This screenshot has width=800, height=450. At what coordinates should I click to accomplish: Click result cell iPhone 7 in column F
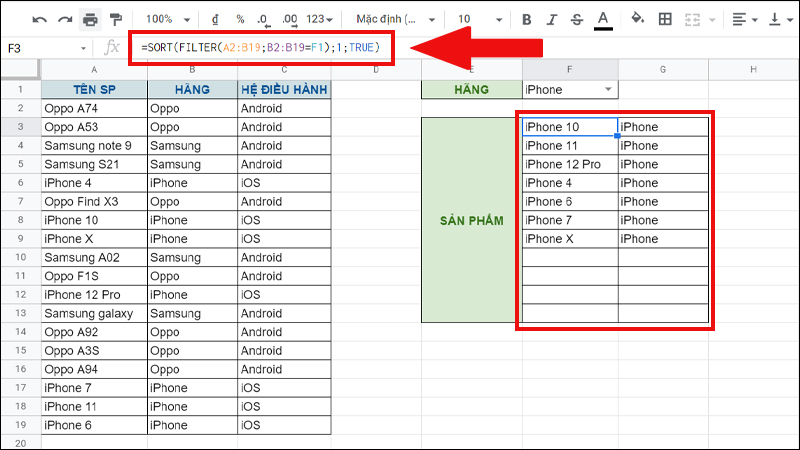pos(570,220)
